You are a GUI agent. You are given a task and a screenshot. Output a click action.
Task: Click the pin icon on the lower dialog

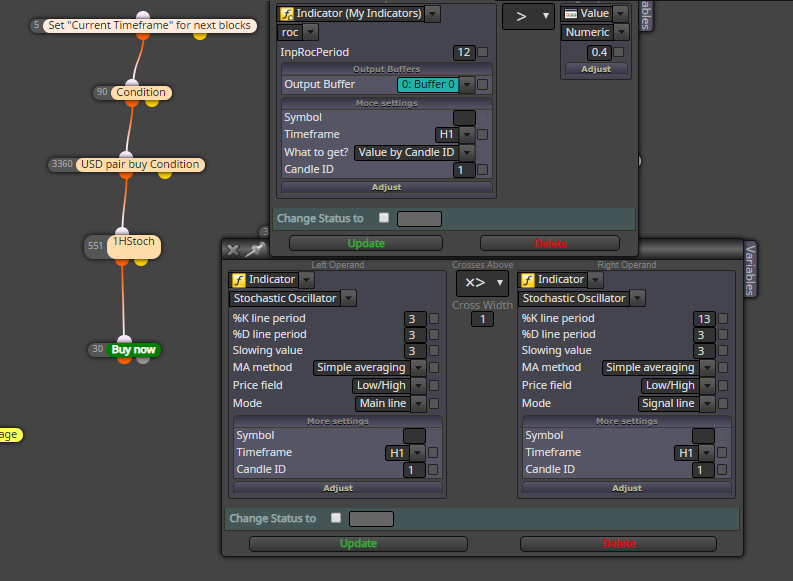255,249
